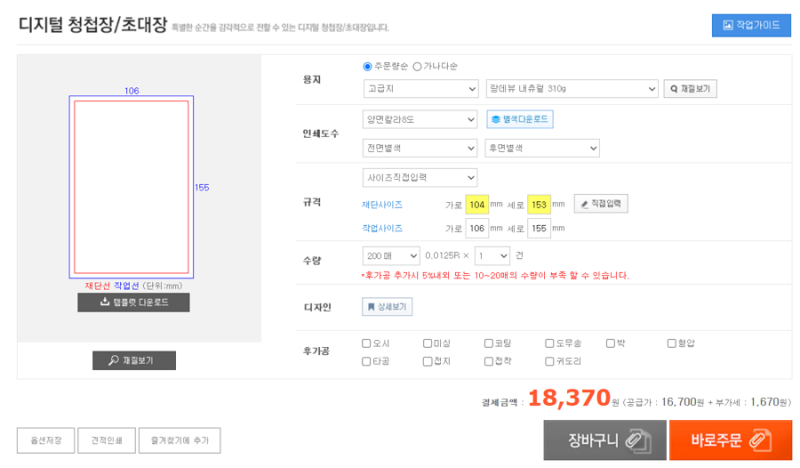800x468 pixels.
Task: Check the 오시 finishing checkbox
Action: point(366,343)
